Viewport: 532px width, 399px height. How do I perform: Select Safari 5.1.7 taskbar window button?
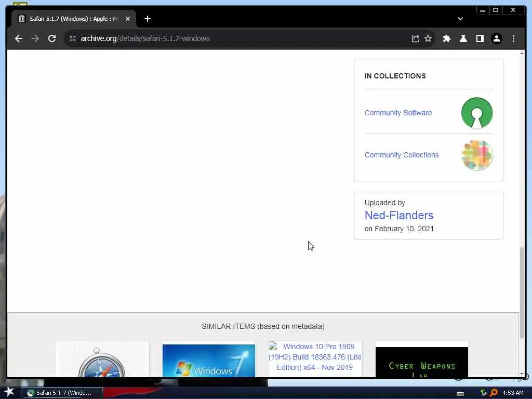(62, 393)
